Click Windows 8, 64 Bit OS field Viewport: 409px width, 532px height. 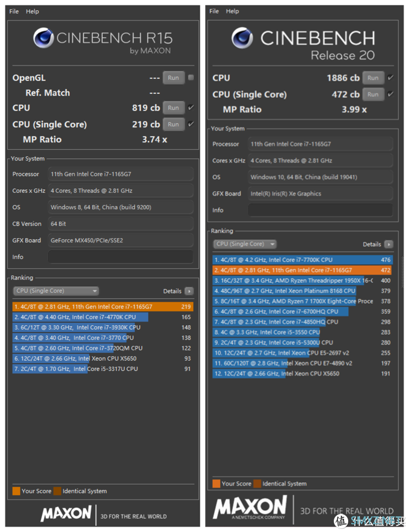121,207
